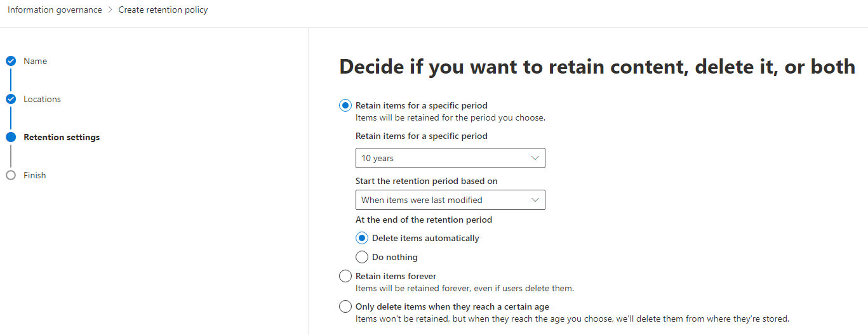
Task: Click the chevron arrow on last modified dropdown
Action: pos(535,200)
